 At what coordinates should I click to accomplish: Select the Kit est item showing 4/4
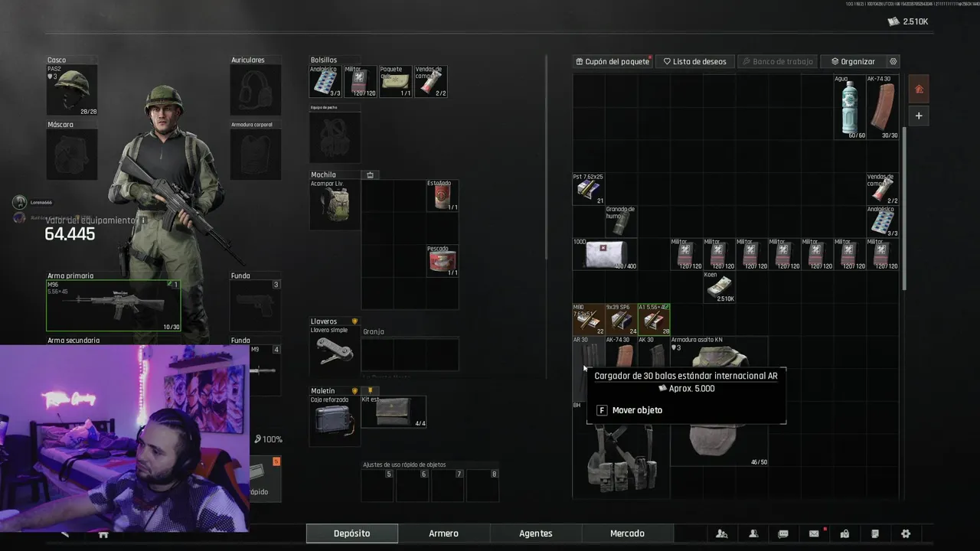pos(394,412)
